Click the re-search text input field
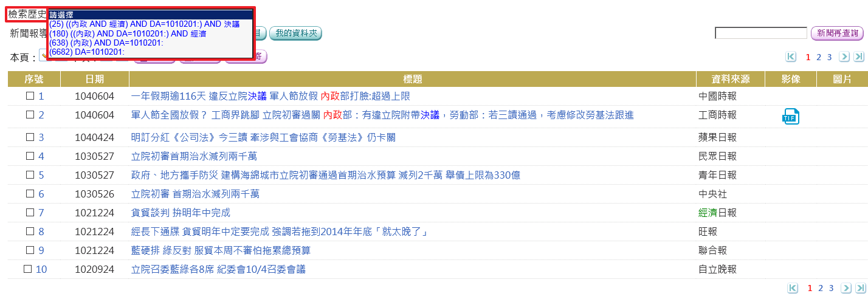Image resolution: width=868 pixels, height=302 pixels. tap(760, 33)
